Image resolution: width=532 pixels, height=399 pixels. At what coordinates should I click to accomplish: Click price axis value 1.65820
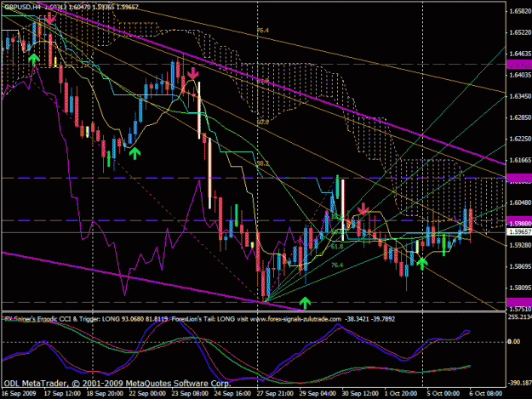(520, 11)
